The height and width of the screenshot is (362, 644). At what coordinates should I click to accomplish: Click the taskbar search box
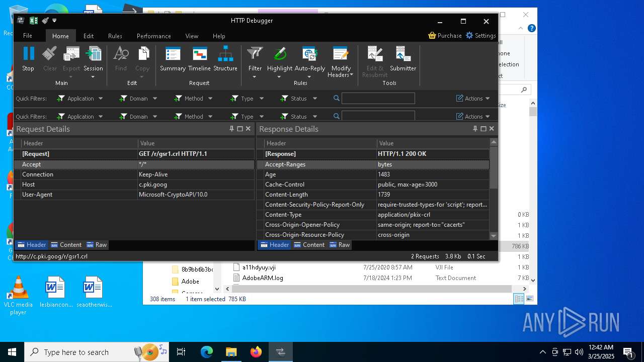[97, 352]
